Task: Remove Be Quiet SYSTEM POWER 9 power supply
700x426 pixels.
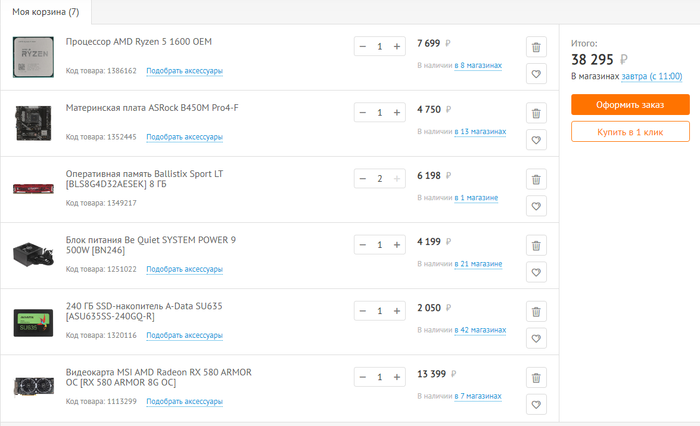Action: [x=536, y=245]
